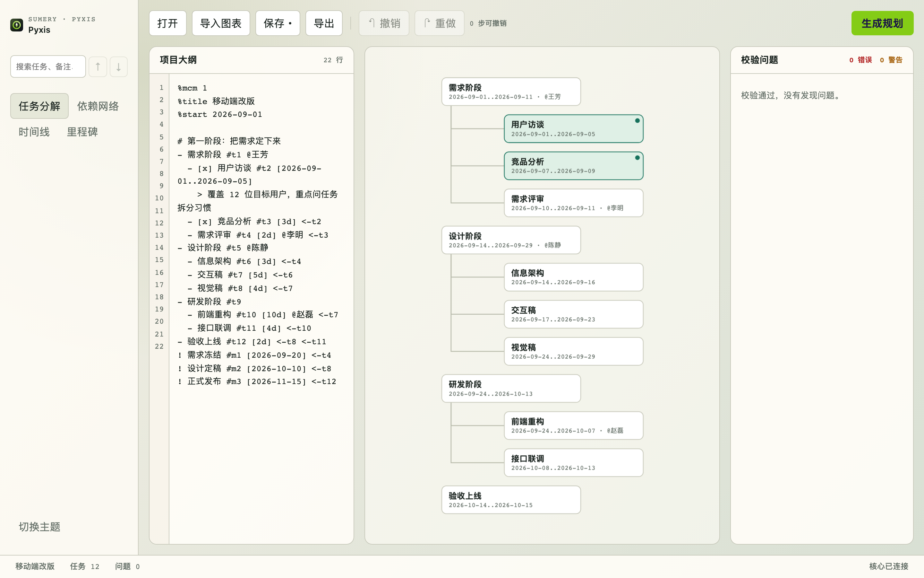
Task: Select the 前端重构 task card
Action: [574, 425]
